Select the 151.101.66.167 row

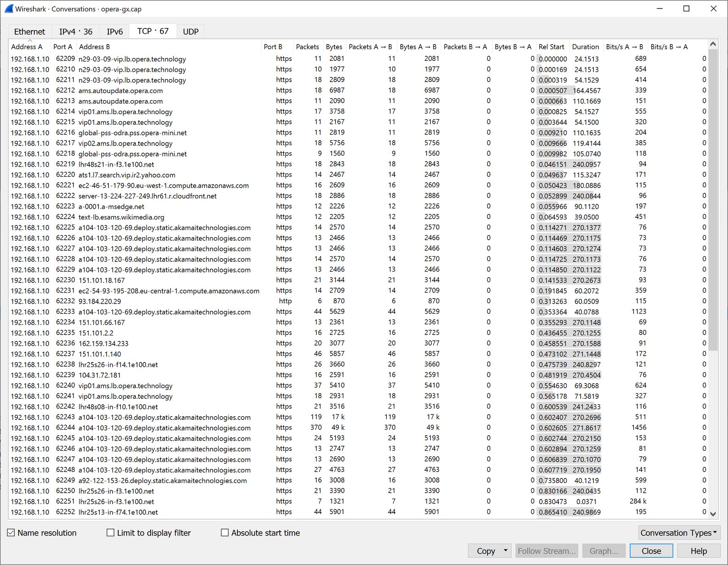358,322
